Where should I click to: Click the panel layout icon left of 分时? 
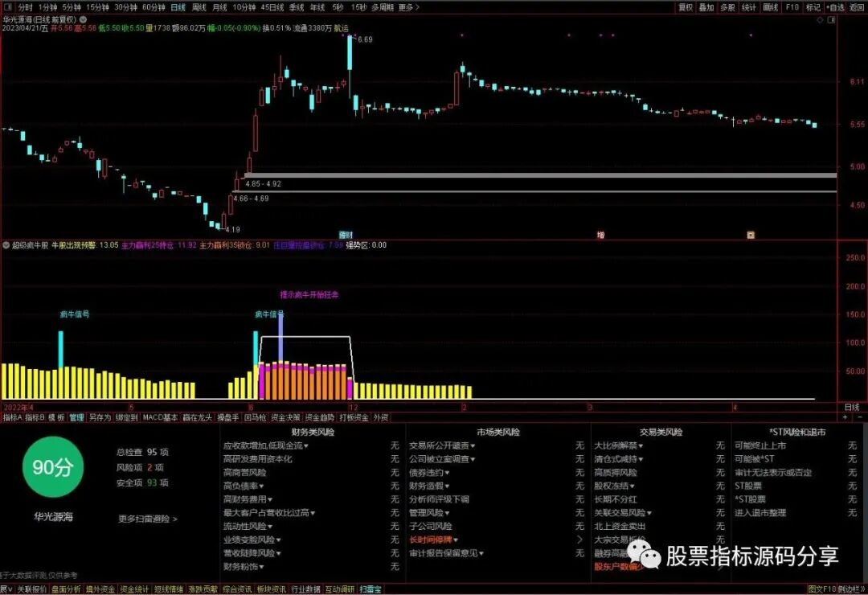[8, 7]
